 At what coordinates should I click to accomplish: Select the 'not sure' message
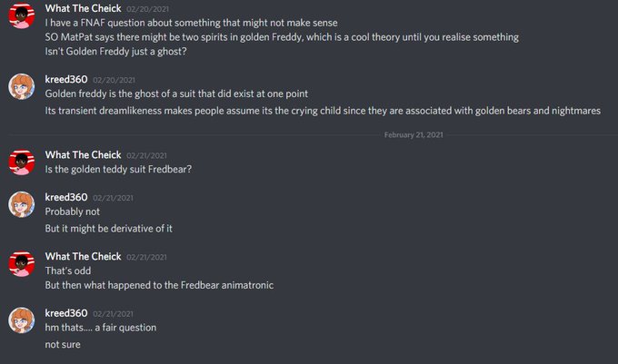pos(63,345)
